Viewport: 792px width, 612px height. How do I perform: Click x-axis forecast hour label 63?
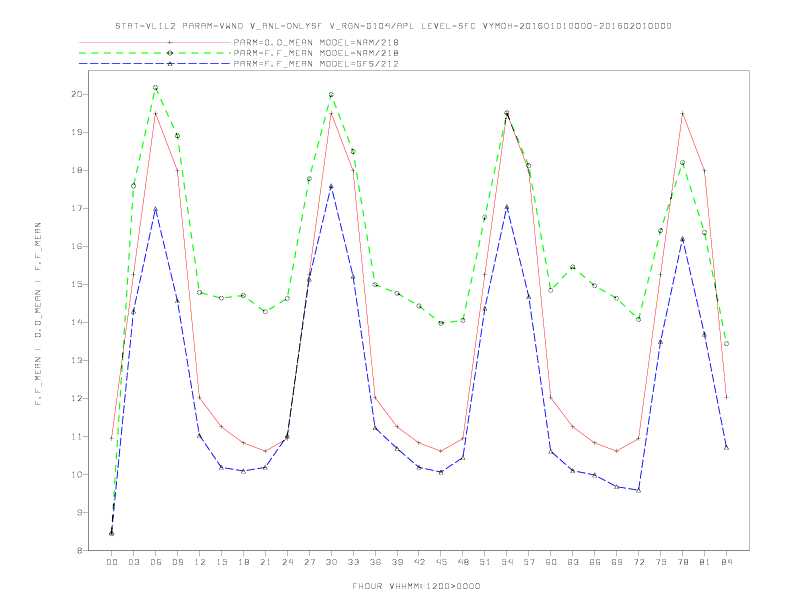coord(573,562)
